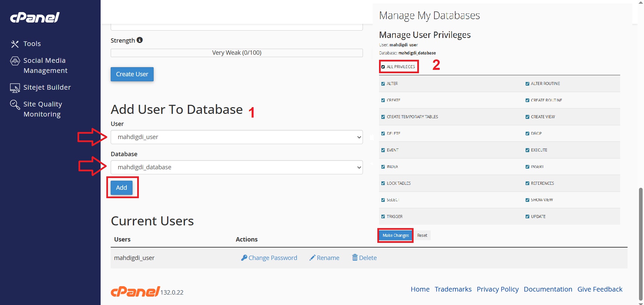This screenshot has height=305, width=644.
Task: Toggle the CREATE VIEW checkbox
Action: coord(527,117)
